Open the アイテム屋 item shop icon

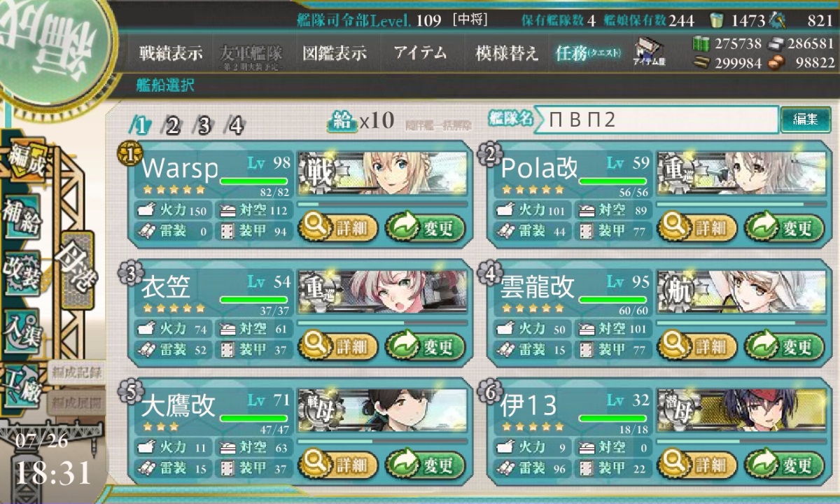(650, 52)
